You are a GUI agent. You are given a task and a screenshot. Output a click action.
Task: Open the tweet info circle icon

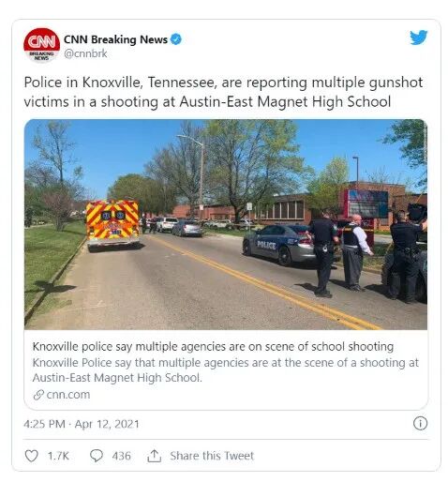point(420,423)
